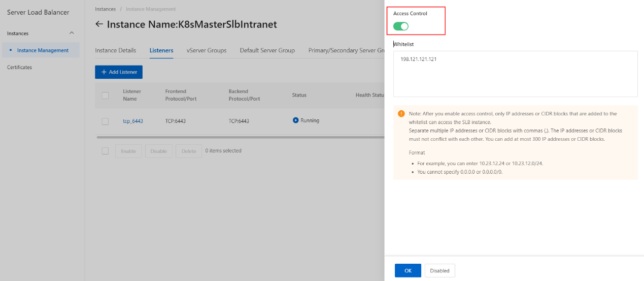Open the Primary/Secondary Server Group tab
This screenshot has height=281, width=644.
pos(347,50)
